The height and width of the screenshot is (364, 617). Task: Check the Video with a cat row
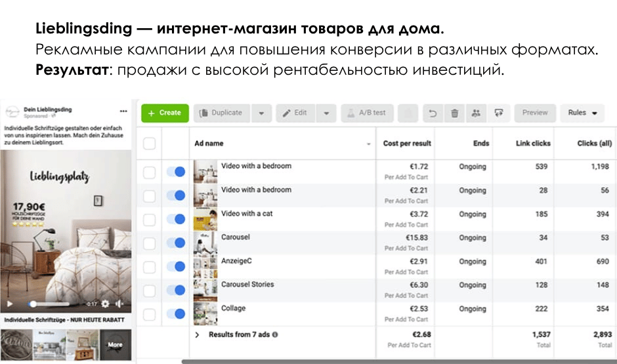coord(149,219)
